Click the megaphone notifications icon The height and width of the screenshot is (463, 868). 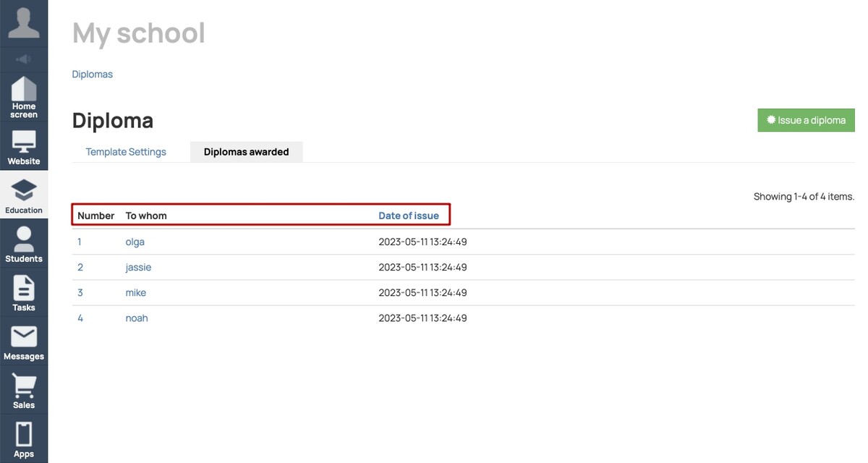pyautogui.click(x=24, y=59)
